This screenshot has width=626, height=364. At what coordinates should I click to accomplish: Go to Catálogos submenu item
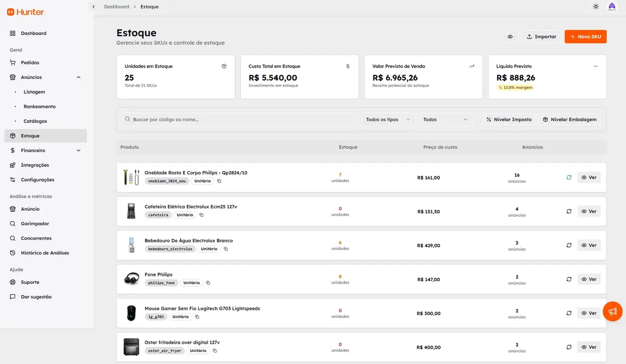pos(35,121)
